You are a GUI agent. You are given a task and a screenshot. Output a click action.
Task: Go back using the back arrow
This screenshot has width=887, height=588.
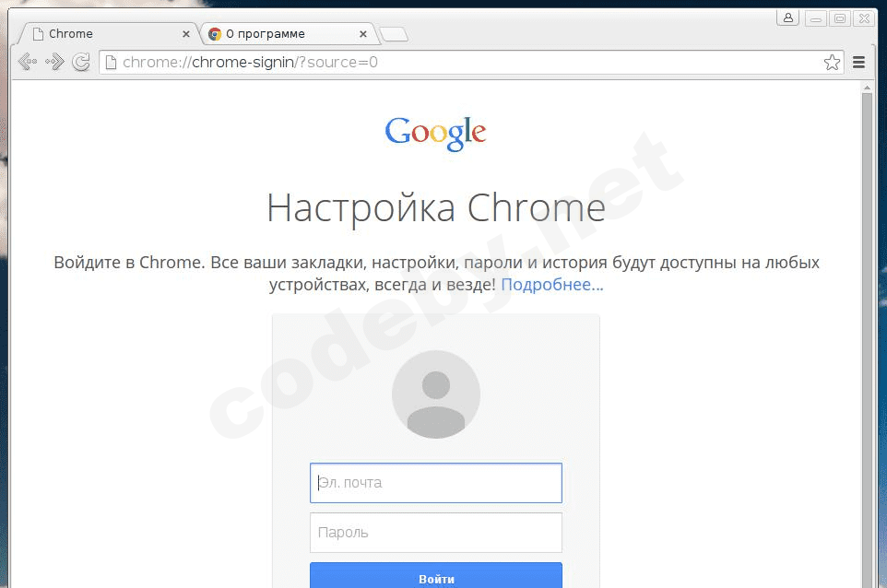(x=27, y=62)
